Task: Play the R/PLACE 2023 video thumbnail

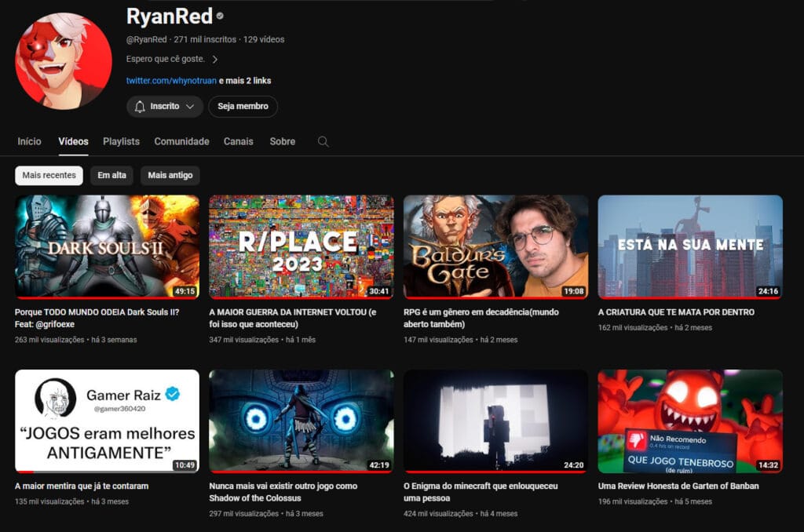Action: pyautogui.click(x=301, y=246)
